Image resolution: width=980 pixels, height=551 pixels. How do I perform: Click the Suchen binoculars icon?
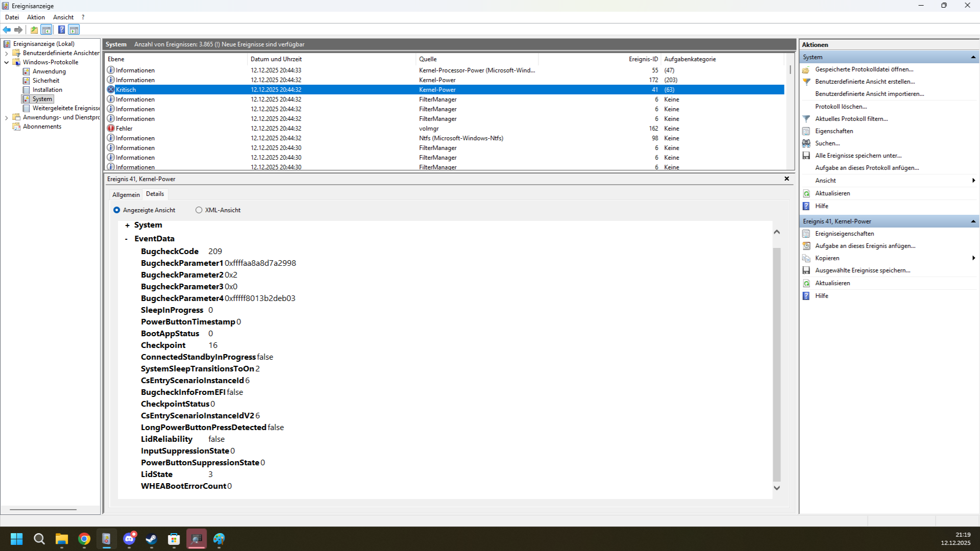click(x=806, y=143)
